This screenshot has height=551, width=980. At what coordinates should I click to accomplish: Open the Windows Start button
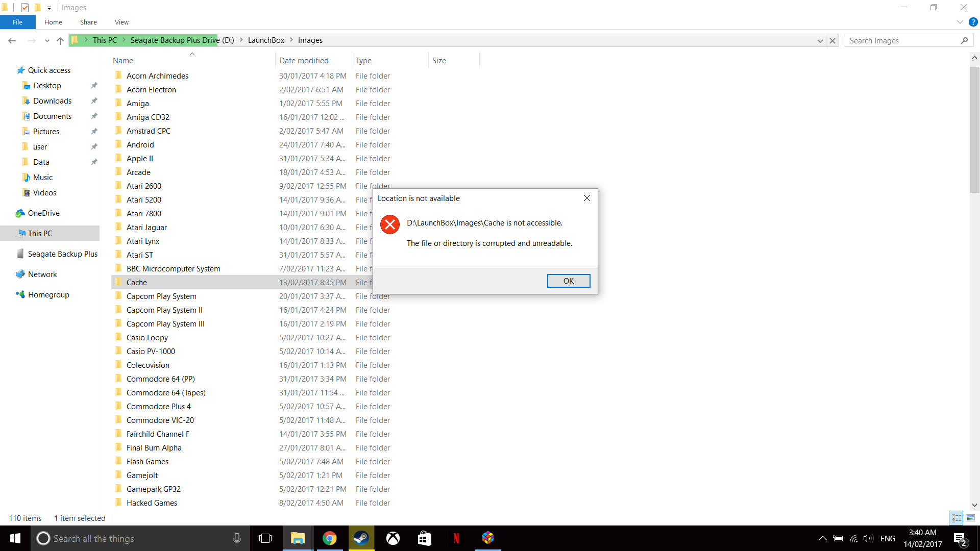[15, 538]
